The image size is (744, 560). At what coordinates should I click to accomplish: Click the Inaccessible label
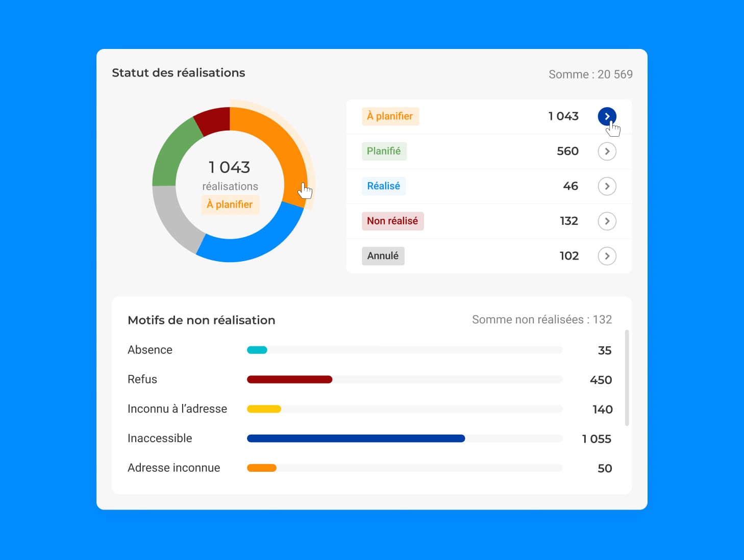point(160,439)
